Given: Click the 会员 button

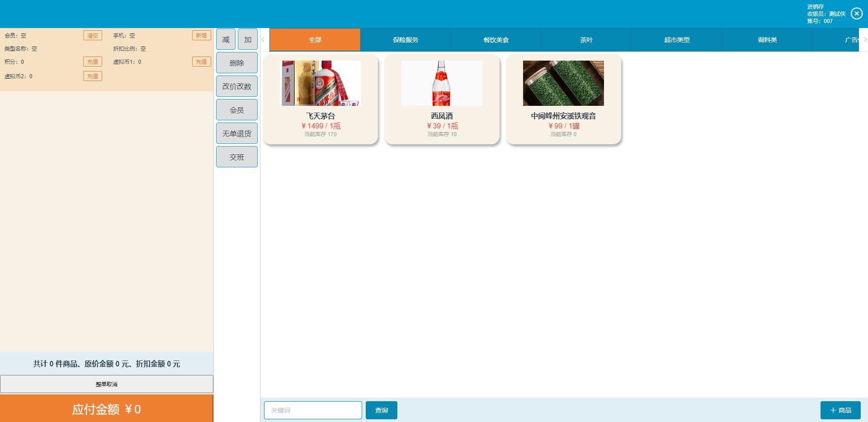Looking at the screenshot, I should pyautogui.click(x=237, y=110).
